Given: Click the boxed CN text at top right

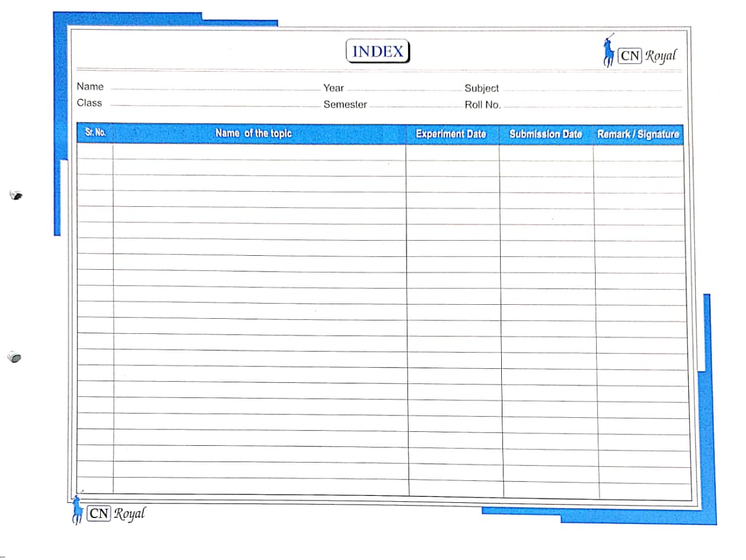Looking at the screenshot, I should [629, 56].
